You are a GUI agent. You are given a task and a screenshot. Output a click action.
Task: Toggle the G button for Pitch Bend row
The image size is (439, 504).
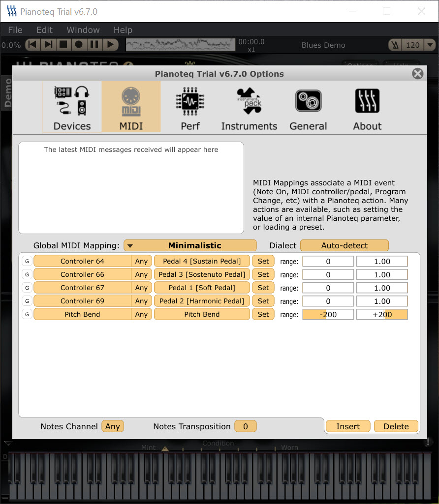pos(27,314)
